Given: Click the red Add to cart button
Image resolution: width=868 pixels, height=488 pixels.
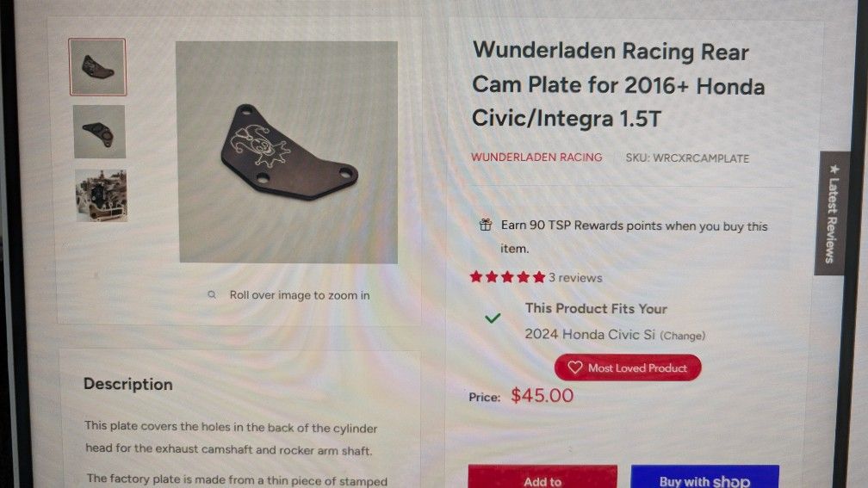Looking at the screenshot, I should pos(542,477).
